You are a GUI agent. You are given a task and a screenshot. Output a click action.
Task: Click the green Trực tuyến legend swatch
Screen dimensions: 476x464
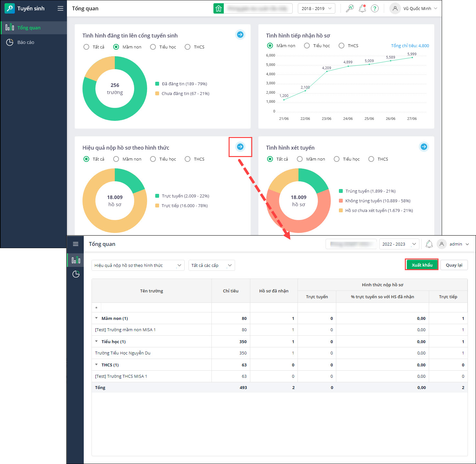click(x=157, y=196)
